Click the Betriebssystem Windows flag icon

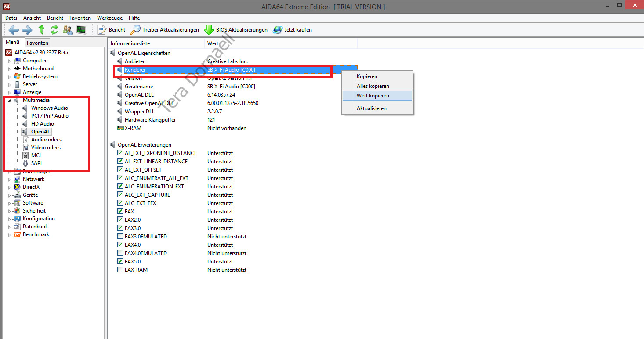point(17,76)
